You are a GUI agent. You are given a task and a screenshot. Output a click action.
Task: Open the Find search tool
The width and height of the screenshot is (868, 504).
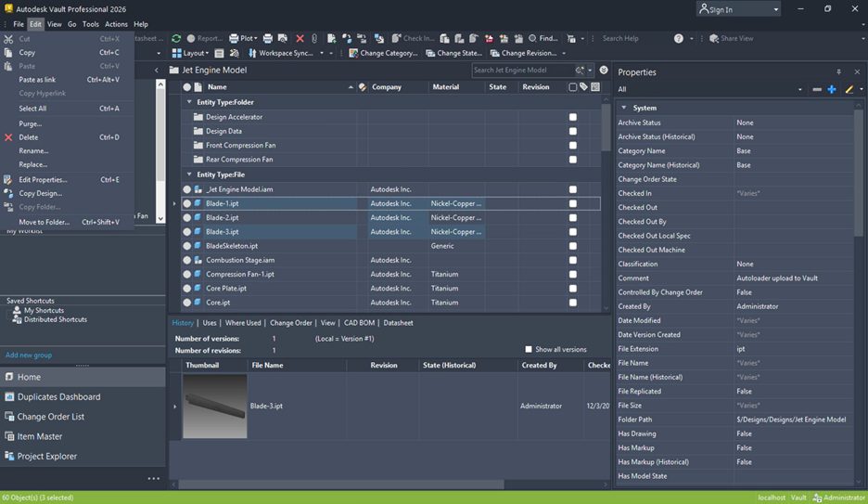[x=542, y=38]
